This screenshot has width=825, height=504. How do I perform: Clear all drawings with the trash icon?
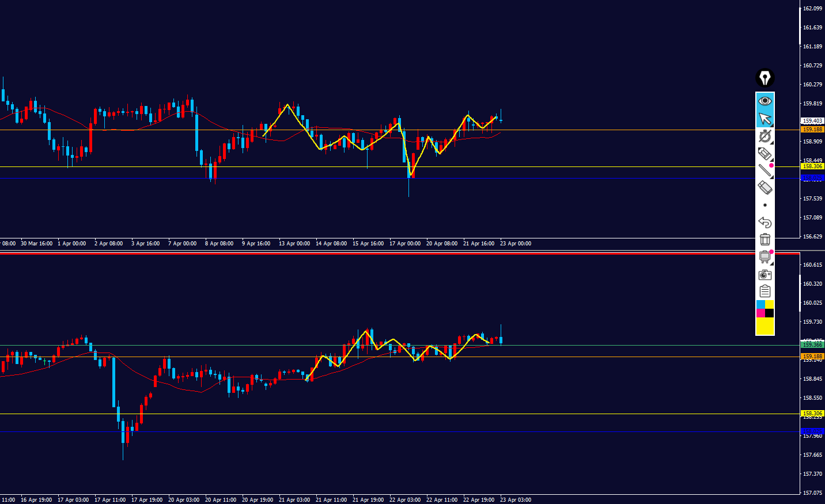[x=765, y=240]
